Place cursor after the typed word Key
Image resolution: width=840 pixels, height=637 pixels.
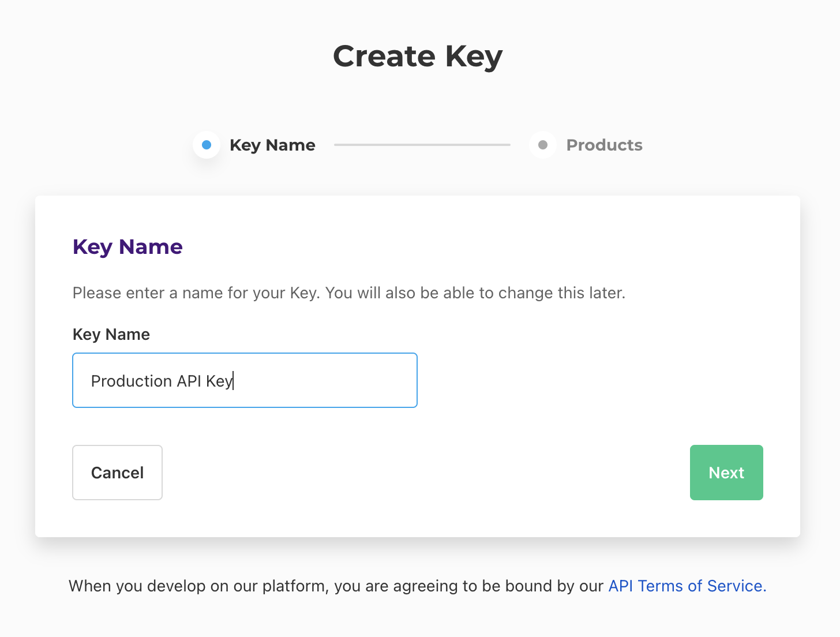[234, 381]
